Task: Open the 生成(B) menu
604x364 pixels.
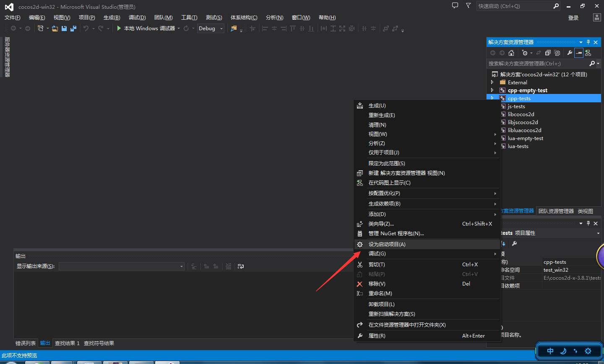Action: pyautogui.click(x=112, y=17)
